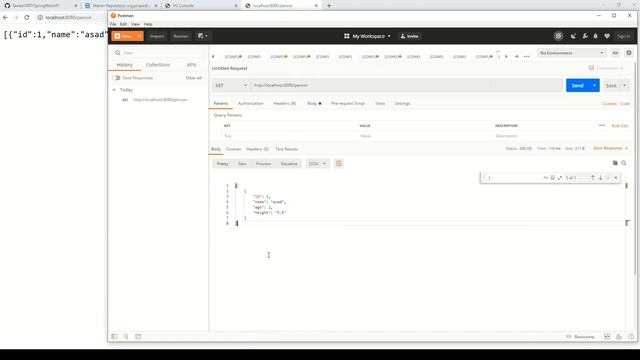Switch to the Collections sidebar tab
This screenshot has height=360, width=640.
click(158, 65)
